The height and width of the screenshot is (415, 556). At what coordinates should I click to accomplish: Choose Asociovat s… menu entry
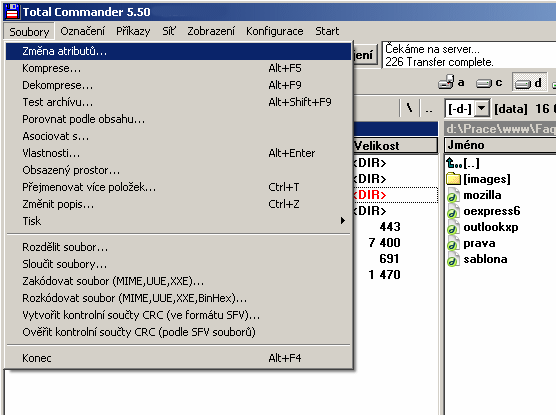[x=178, y=136]
